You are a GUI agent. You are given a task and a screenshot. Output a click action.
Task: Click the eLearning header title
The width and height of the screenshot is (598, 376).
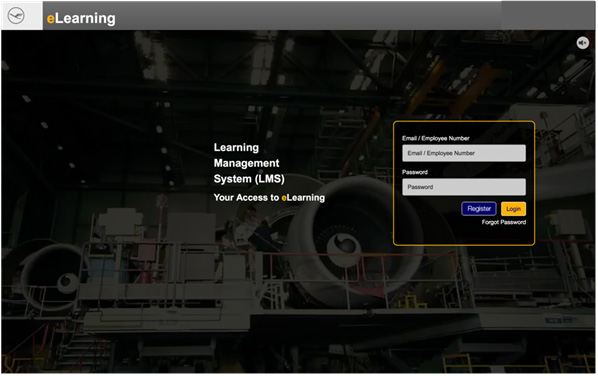(x=81, y=18)
